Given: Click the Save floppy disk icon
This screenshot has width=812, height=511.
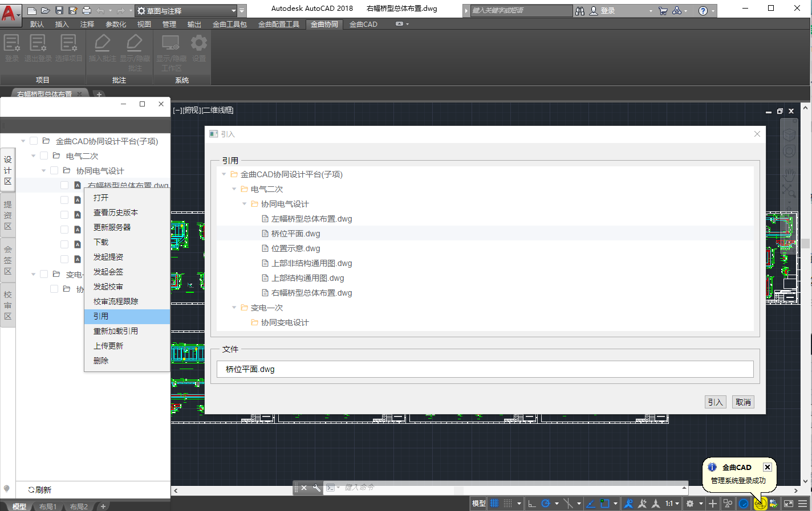Looking at the screenshot, I should [59, 10].
